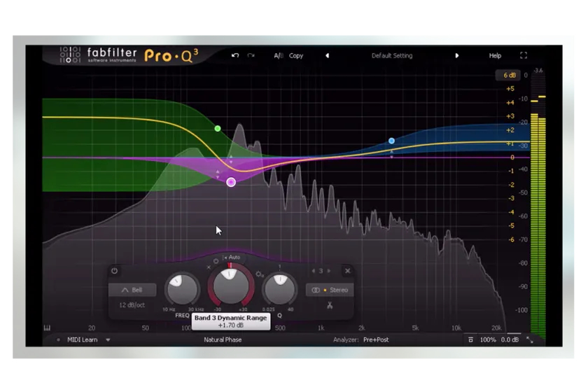Open the Stereo placement dropdown
This screenshot has height=392, width=588.
point(330,290)
